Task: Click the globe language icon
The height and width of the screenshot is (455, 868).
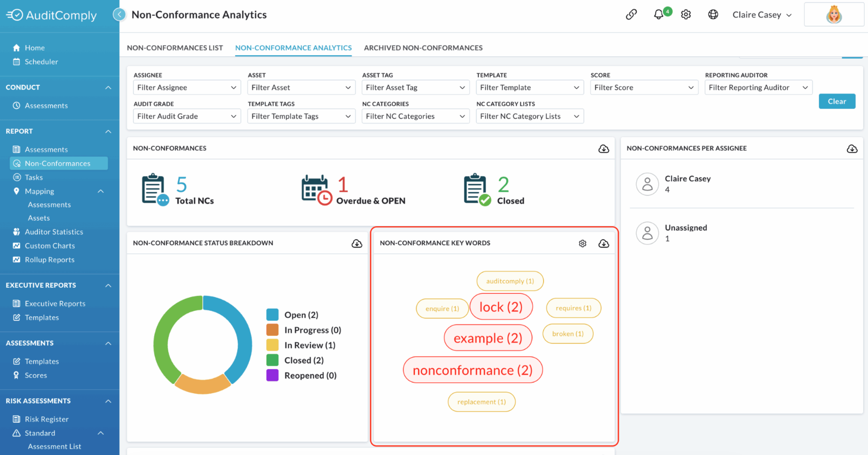Action: click(x=713, y=15)
